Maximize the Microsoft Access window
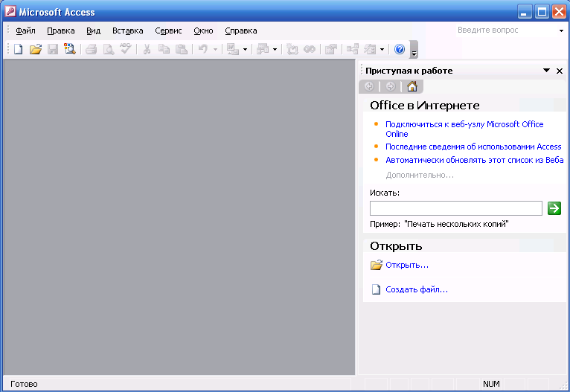Image resolution: width=570 pixels, height=392 pixels. tap(542, 12)
